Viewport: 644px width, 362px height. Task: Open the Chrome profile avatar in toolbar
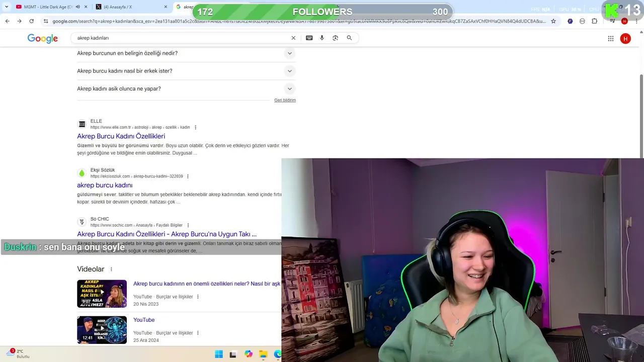pyautogui.click(x=624, y=21)
